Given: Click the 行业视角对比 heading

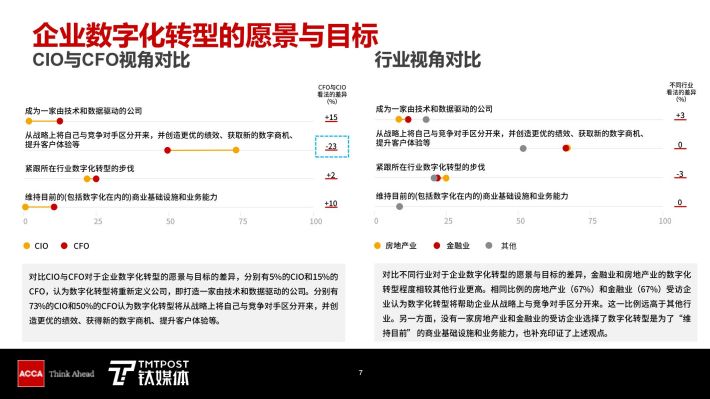Looking at the screenshot, I should 427,60.
